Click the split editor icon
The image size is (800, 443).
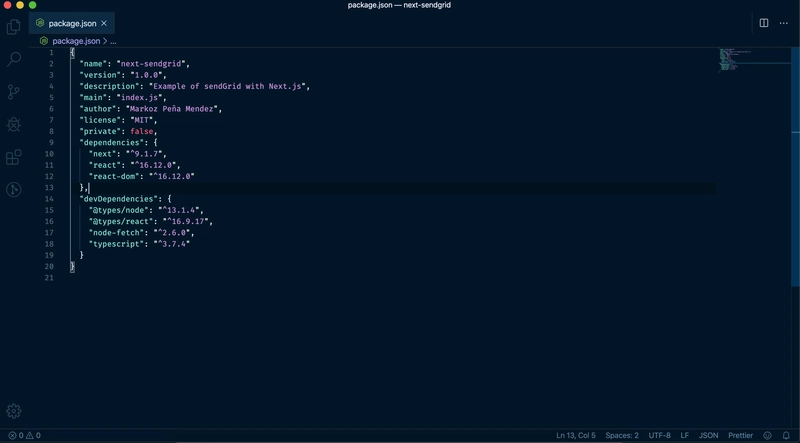click(x=764, y=23)
